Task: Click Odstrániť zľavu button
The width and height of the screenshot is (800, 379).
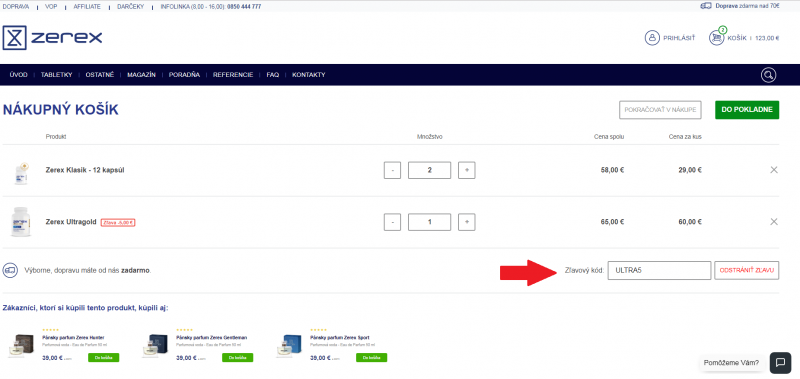Action: tap(746, 270)
